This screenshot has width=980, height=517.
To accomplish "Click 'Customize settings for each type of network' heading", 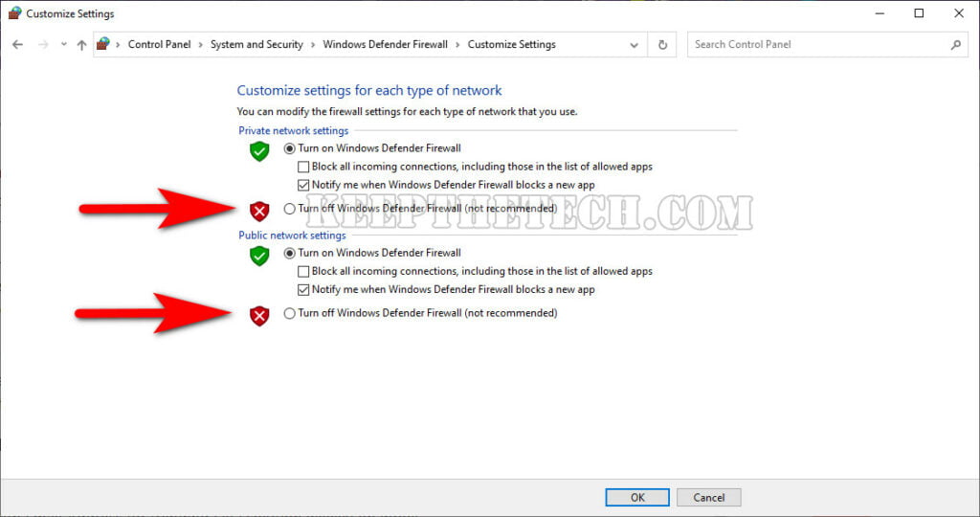I will [369, 90].
